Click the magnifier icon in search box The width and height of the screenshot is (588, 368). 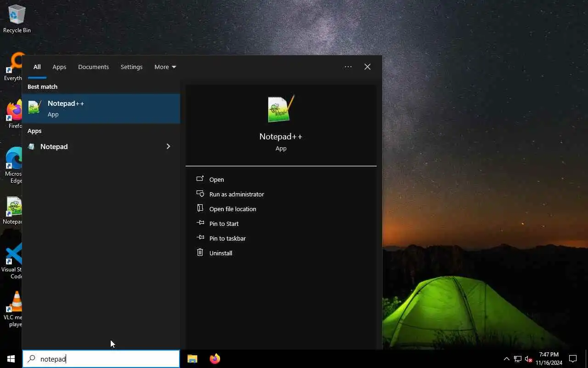pyautogui.click(x=31, y=359)
